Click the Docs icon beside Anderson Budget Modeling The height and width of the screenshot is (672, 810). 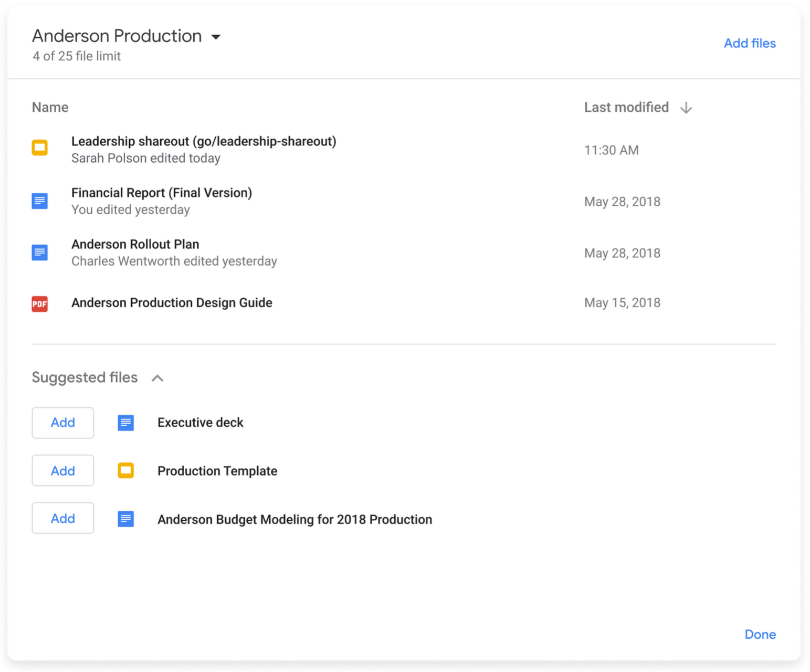pos(126,519)
